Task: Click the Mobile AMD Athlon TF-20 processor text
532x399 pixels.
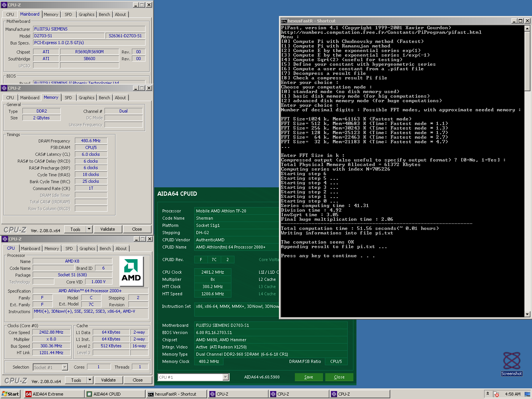Action: coord(221,211)
